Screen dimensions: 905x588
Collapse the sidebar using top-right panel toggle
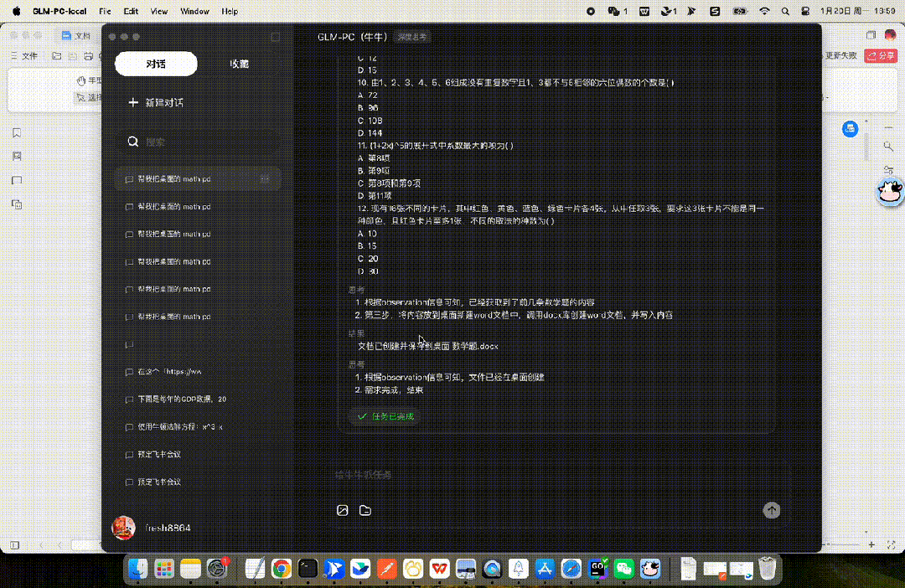275,37
